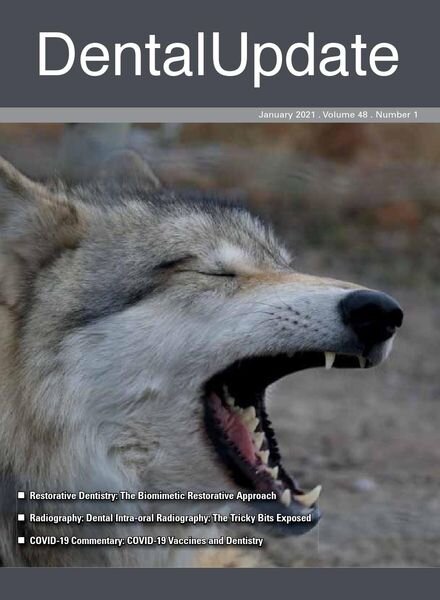
Task: Click 'COVID-19 Commentary: COVID-19 Vaccines and Dentistry' headline
Action: [x=147, y=541]
